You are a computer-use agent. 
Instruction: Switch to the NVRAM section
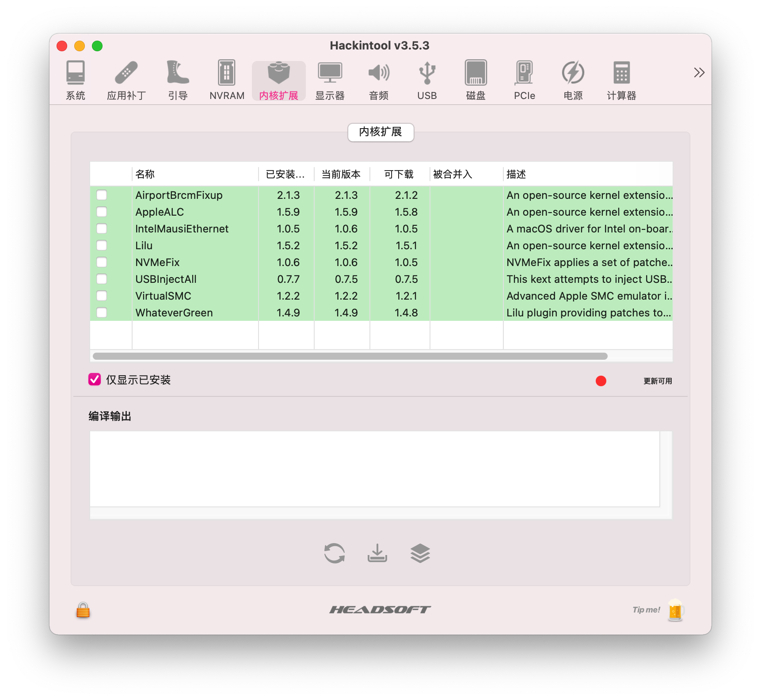[x=227, y=80]
